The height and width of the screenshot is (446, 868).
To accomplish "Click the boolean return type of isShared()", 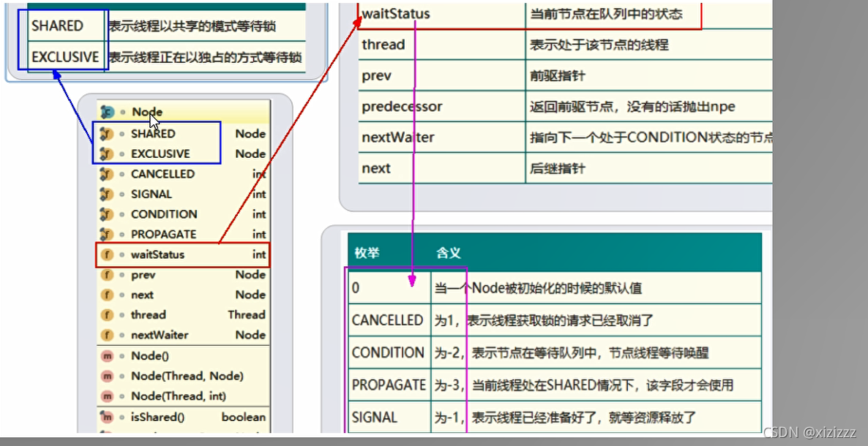I will point(244,417).
